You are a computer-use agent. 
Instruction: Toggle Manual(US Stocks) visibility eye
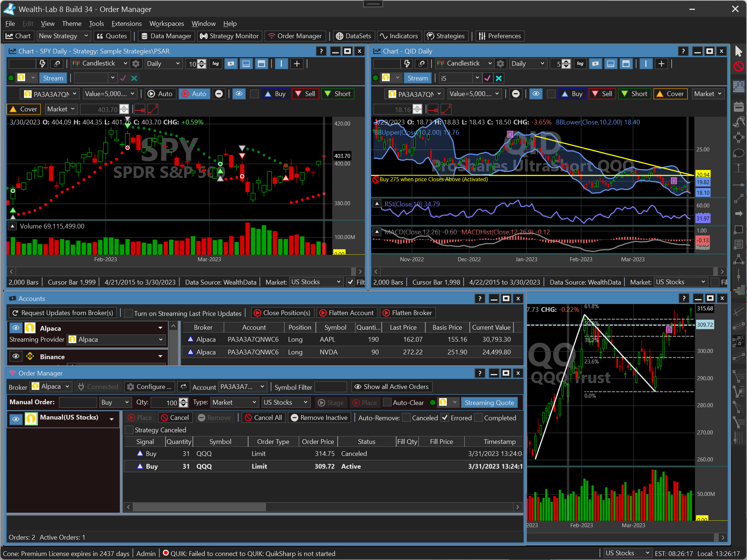(x=16, y=419)
